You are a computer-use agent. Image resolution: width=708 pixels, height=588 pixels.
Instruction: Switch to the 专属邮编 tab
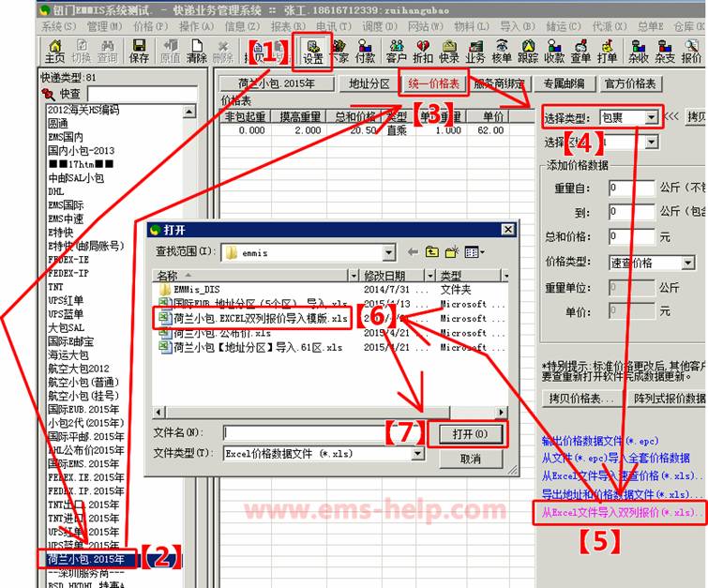[x=564, y=83]
